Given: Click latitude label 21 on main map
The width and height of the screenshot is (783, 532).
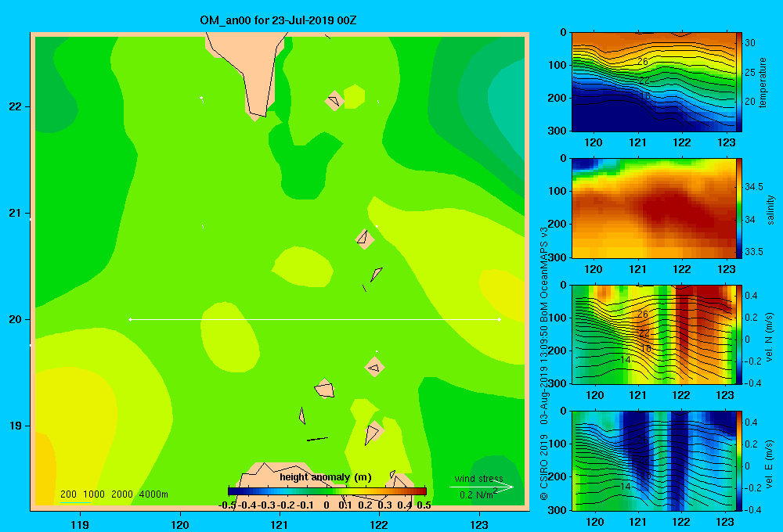Looking at the screenshot, I should [16, 213].
